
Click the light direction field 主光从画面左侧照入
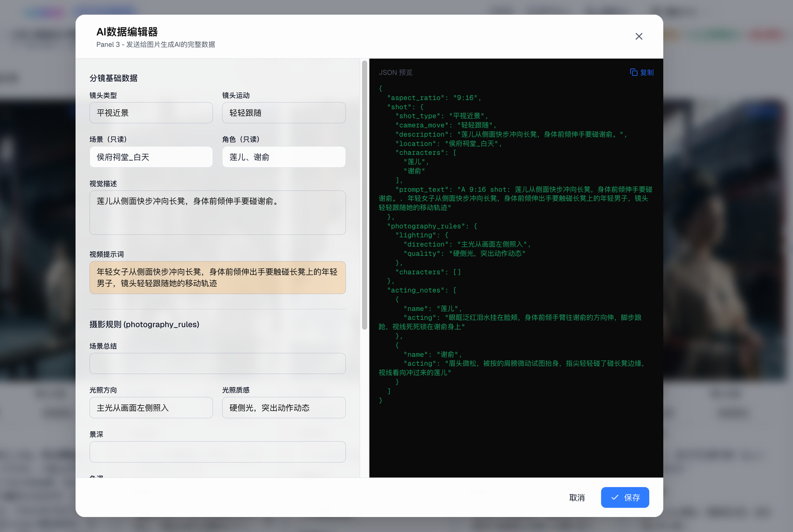click(x=151, y=407)
